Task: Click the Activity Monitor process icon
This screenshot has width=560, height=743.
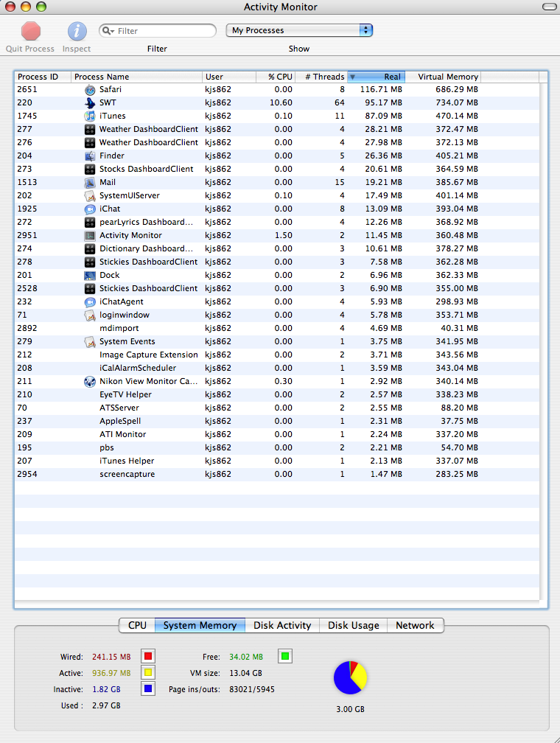Action: click(x=90, y=236)
